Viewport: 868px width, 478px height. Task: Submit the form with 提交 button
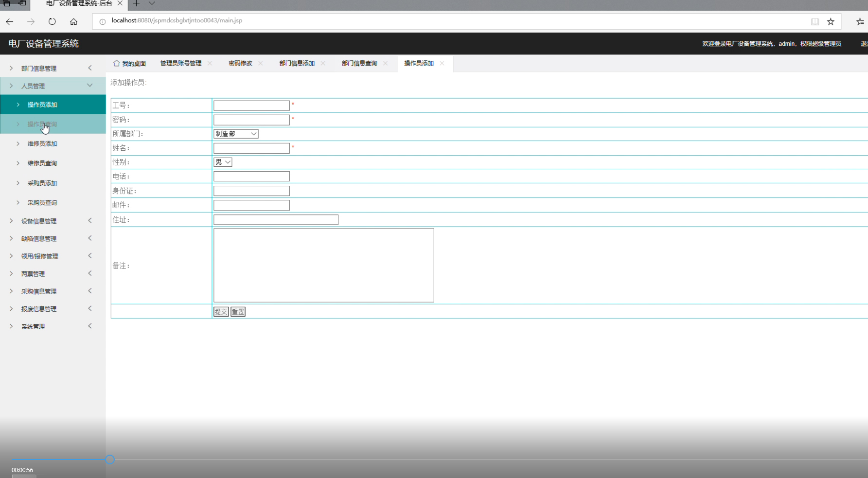pyautogui.click(x=221, y=312)
